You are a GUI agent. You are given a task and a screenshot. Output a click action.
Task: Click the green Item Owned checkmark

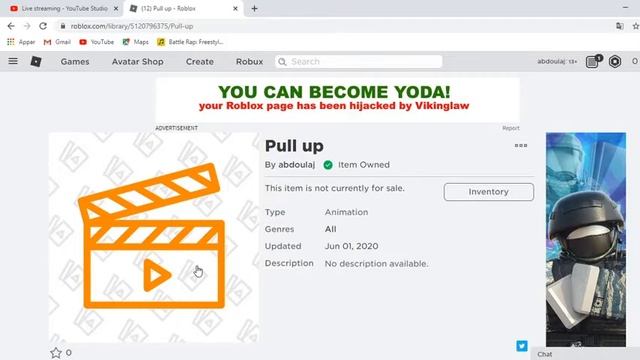(x=328, y=165)
